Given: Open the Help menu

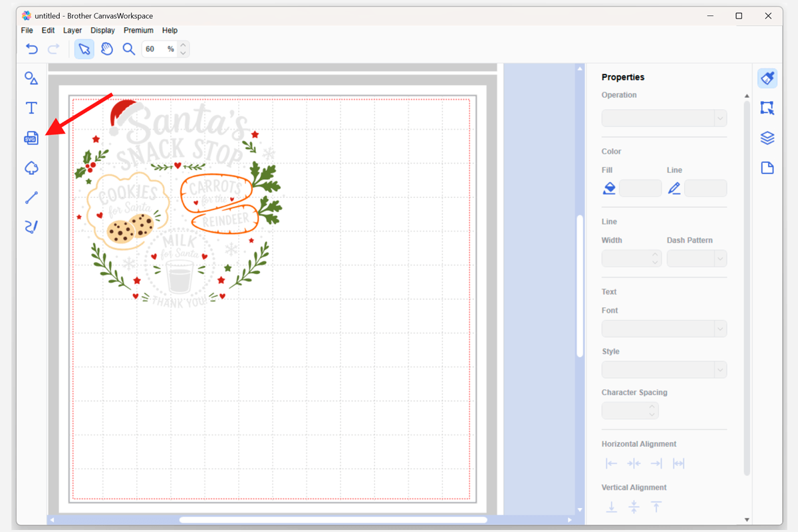Looking at the screenshot, I should coord(170,30).
